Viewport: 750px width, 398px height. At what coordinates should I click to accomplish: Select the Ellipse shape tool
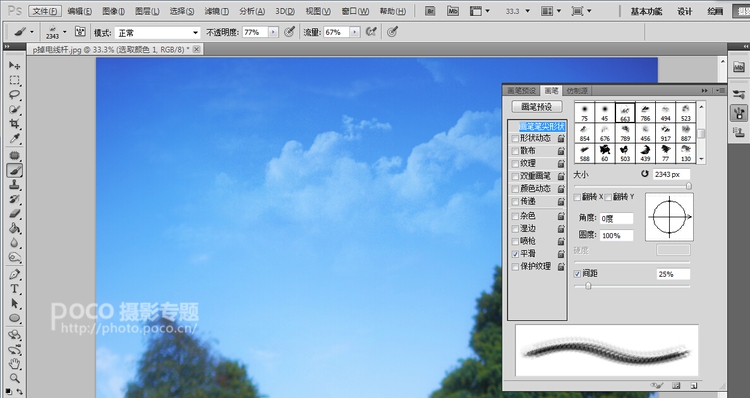point(14,318)
